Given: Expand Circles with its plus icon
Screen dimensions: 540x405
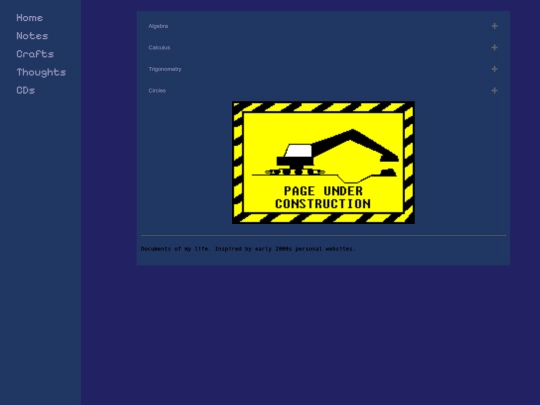Looking at the screenshot, I should [x=495, y=91].
